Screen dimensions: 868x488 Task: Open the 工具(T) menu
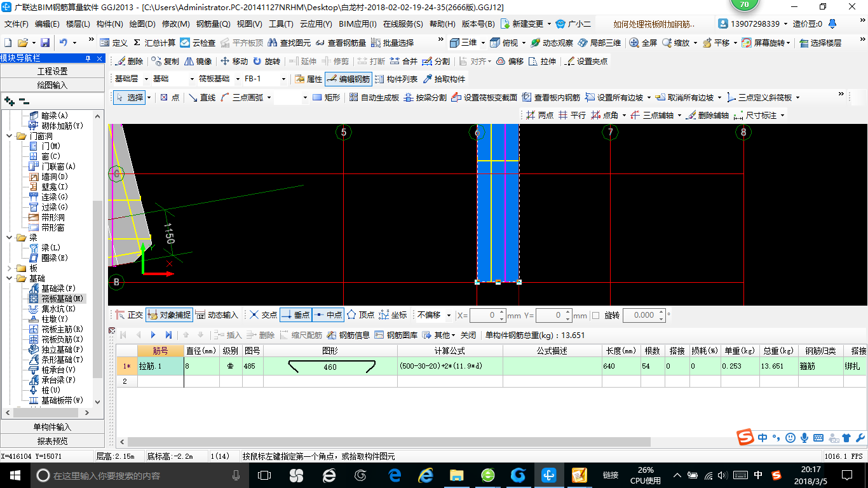pyautogui.click(x=281, y=24)
